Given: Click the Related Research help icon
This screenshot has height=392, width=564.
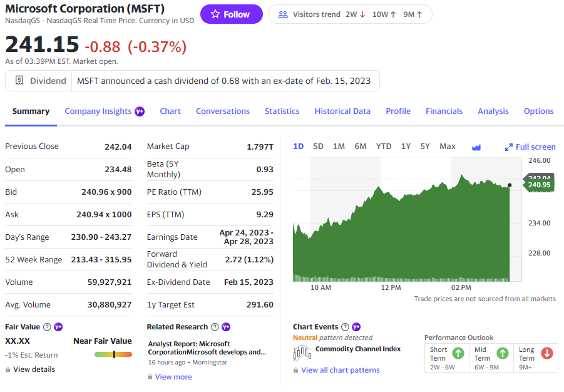Looking at the screenshot, I should pyautogui.click(x=213, y=326).
